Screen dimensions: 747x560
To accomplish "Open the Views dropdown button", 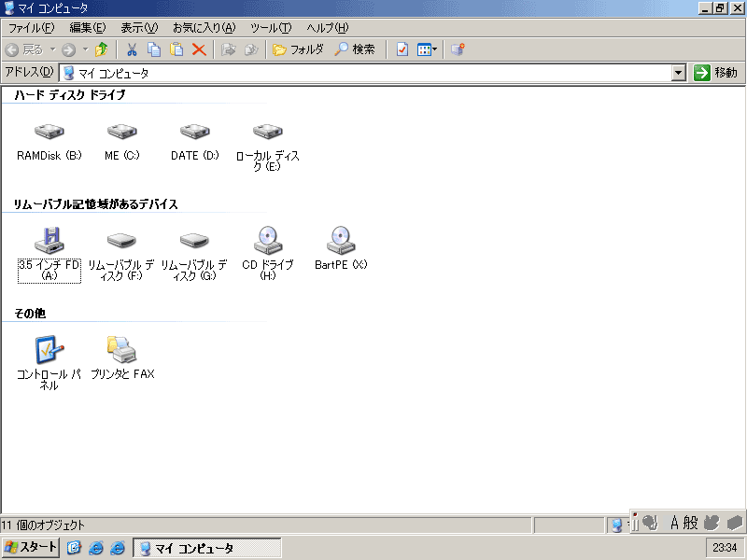I will tap(427, 49).
